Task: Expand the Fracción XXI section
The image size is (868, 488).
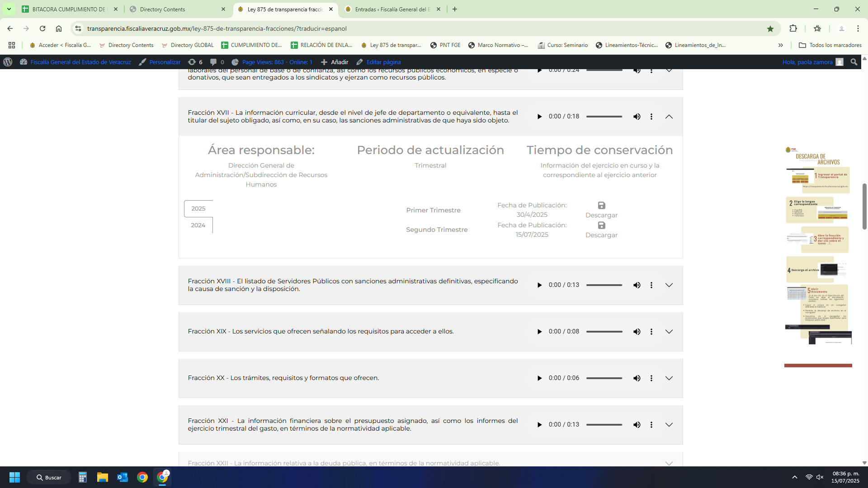Action: click(669, 425)
